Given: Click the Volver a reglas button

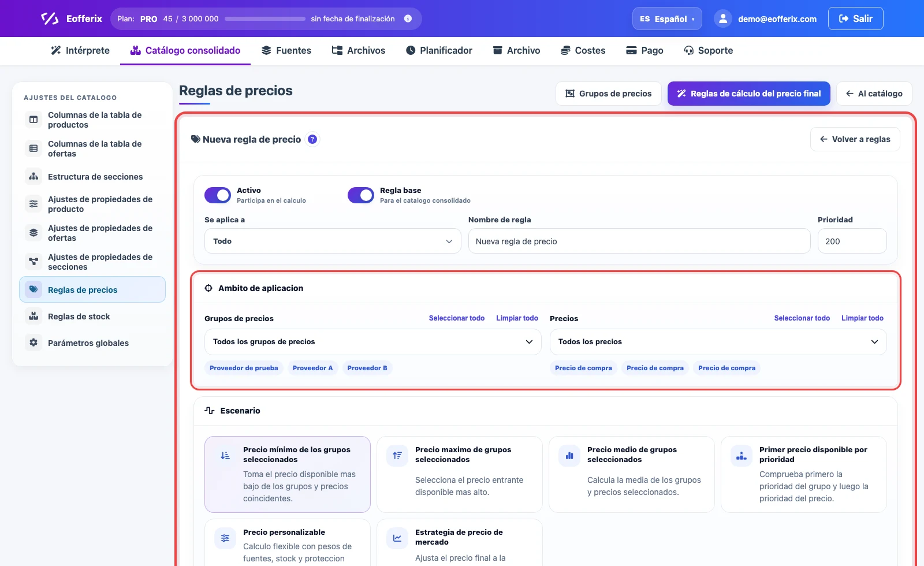Looking at the screenshot, I should pyautogui.click(x=855, y=139).
